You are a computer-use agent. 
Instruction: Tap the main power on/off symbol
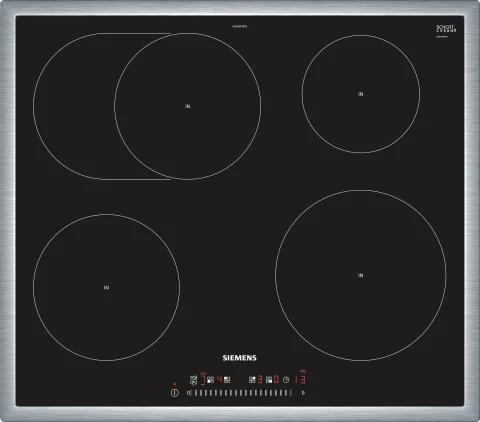coord(175,393)
